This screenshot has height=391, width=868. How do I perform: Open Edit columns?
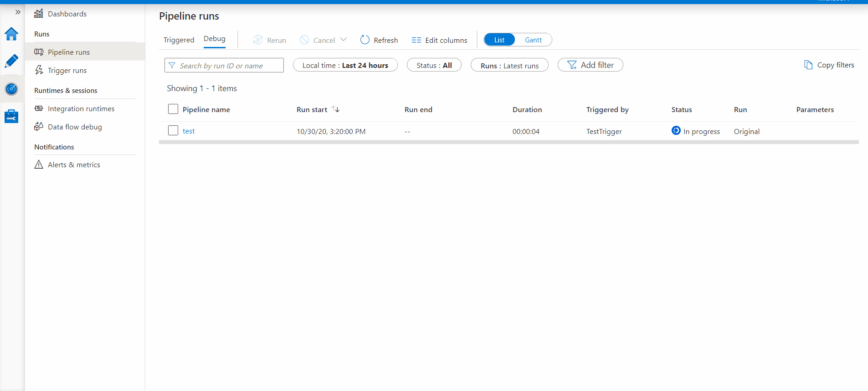click(x=446, y=40)
